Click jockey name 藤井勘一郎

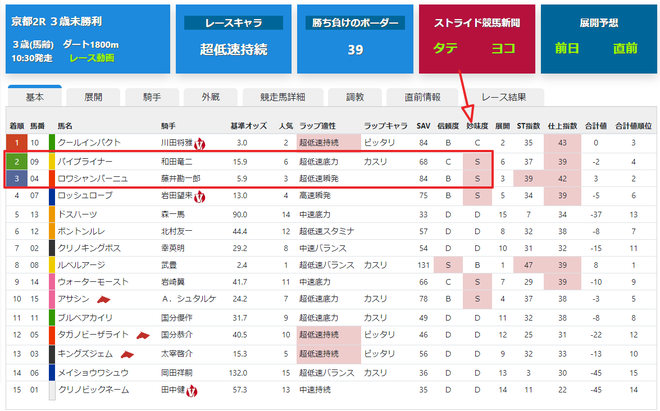181,179
